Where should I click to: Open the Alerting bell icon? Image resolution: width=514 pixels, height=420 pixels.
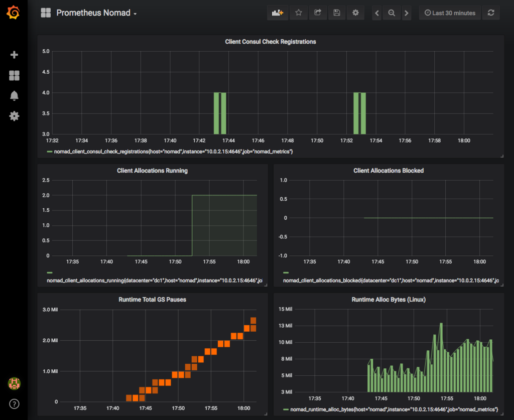click(x=14, y=96)
